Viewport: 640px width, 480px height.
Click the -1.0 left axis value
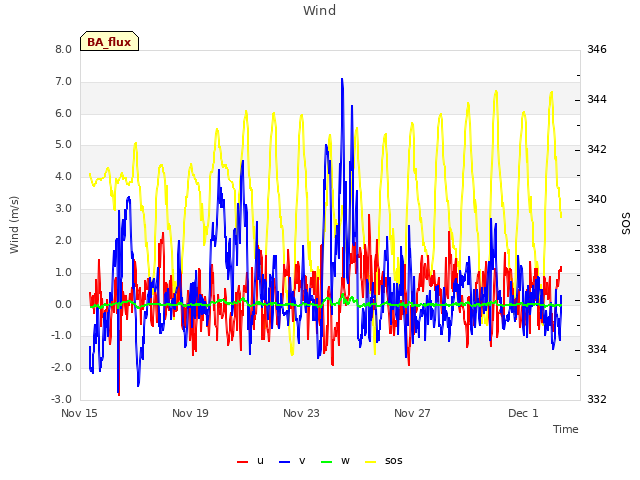pyautogui.click(x=62, y=336)
